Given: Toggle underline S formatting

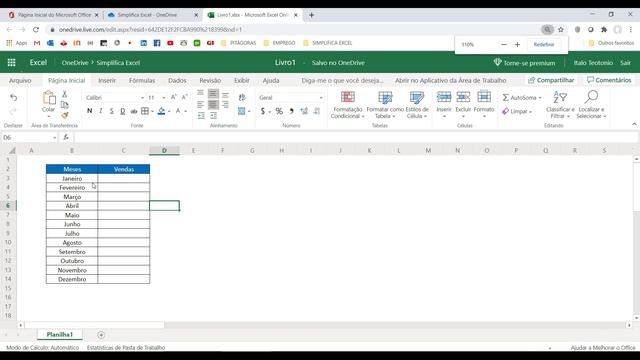Looking at the screenshot, I should (x=111, y=111).
